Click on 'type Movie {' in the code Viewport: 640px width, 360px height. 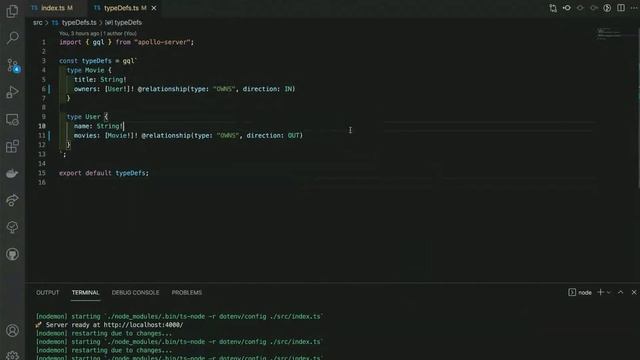click(x=89, y=70)
